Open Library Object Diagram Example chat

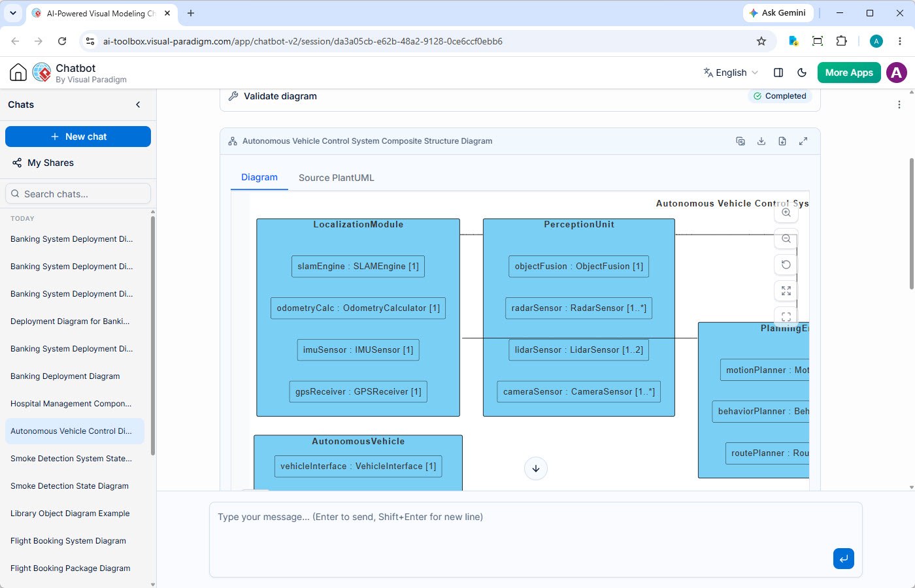(75, 514)
